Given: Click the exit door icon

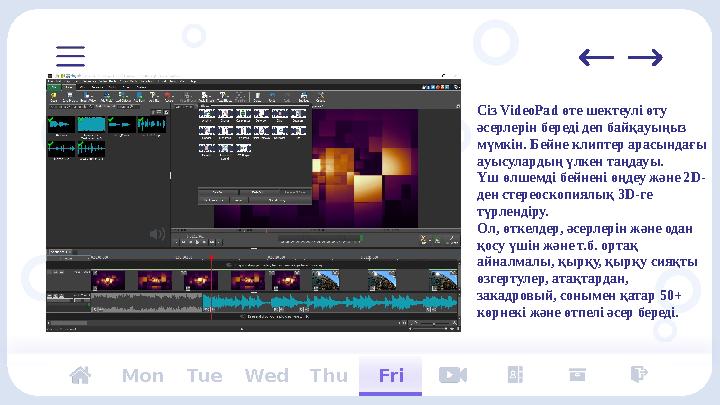Looking at the screenshot, I should point(639,374).
